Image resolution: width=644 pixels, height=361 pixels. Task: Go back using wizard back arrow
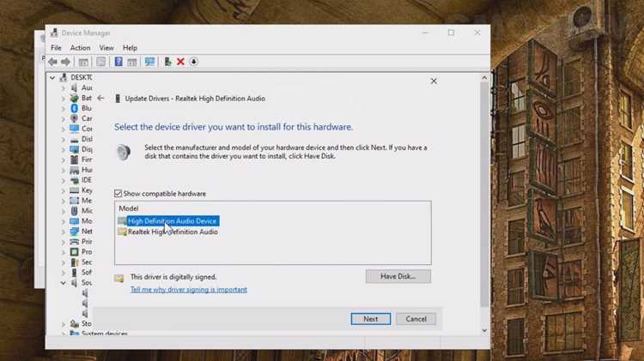100,99
